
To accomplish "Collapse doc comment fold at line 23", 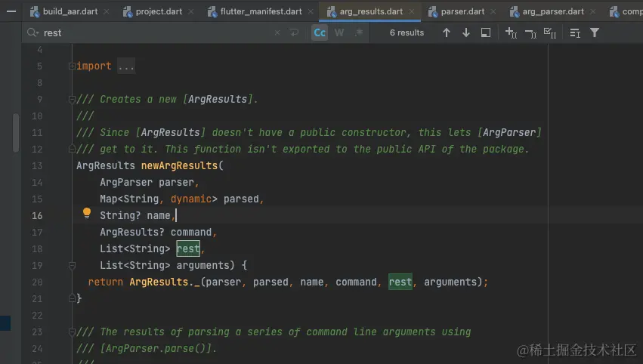I will 72,332.
